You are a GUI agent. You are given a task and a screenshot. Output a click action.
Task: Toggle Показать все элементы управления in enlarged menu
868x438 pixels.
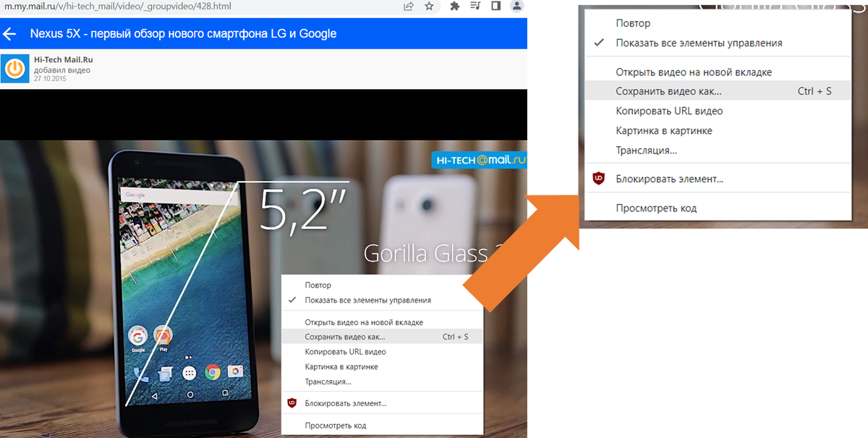[718, 43]
